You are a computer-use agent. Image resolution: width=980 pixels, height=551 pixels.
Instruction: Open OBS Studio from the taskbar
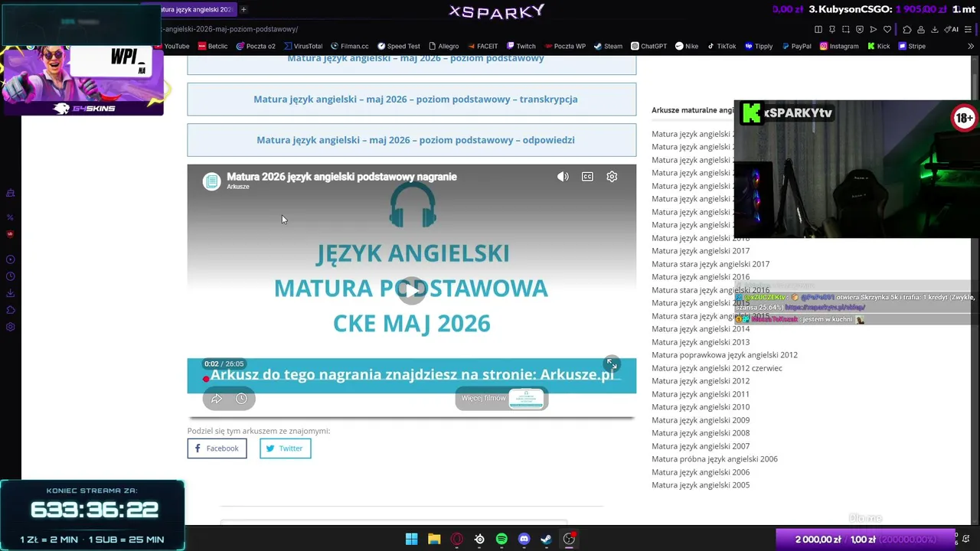569,540
